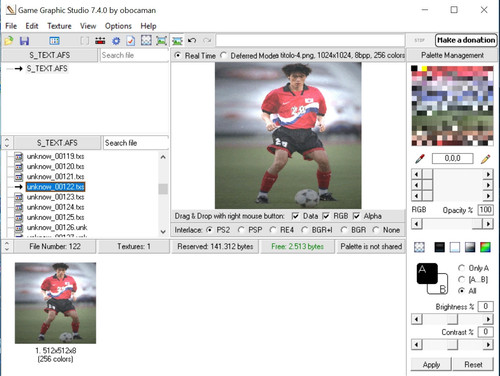Click the yellow swatch in the palette grid
This screenshot has width=500, height=376.
[424, 69]
